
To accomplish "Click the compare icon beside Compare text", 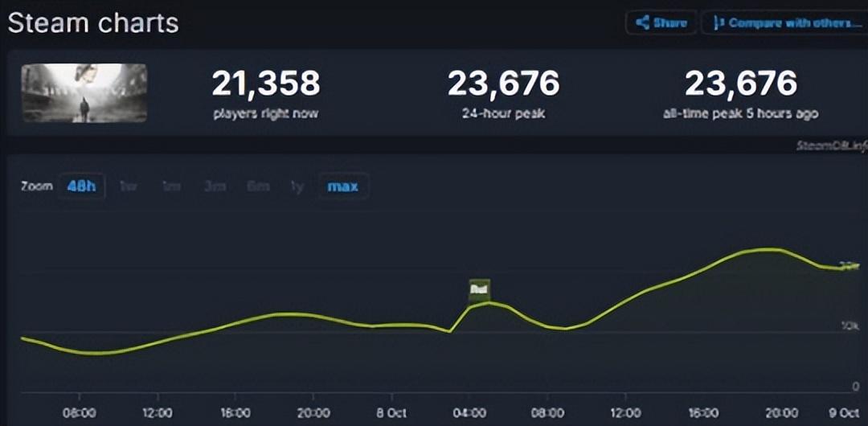I will [x=719, y=23].
